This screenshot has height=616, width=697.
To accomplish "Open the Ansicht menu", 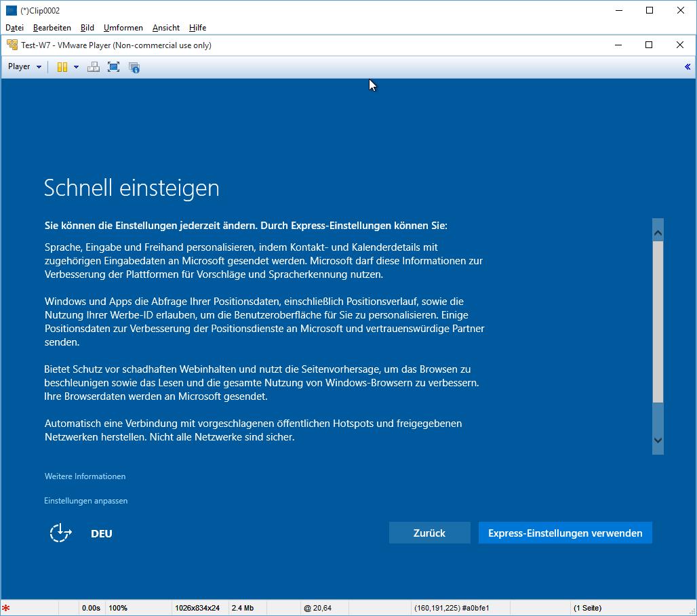I will click(166, 28).
